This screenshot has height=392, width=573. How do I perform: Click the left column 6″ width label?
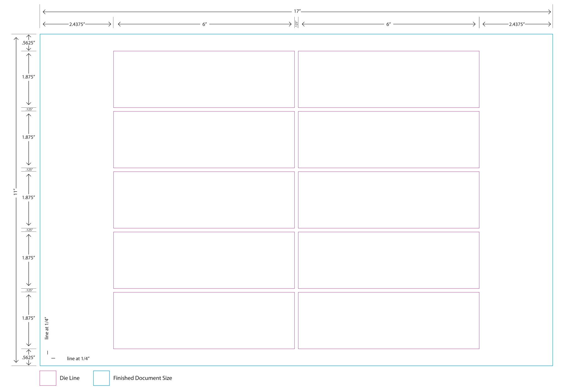tap(205, 24)
